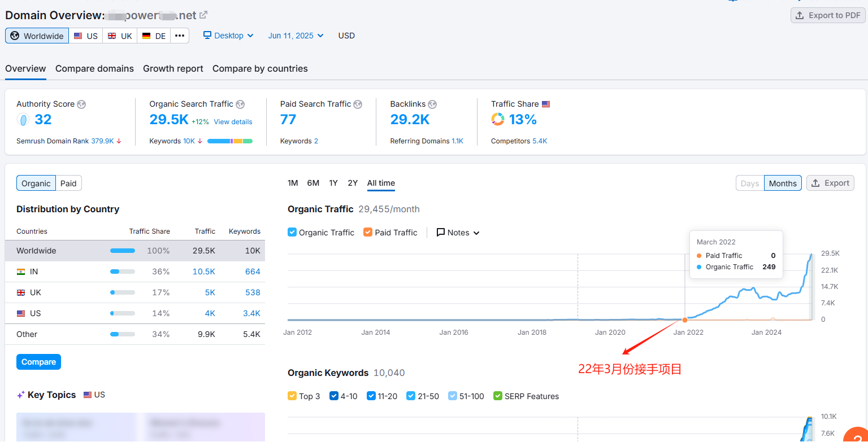Open View details for organic traffic
The height and width of the screenshot is (442, 868).
pyautogui.click(x=233, y=122)
